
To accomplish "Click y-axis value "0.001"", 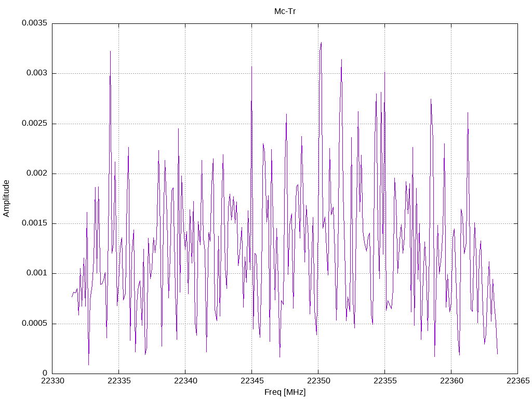I will click(x=37, y=273).
